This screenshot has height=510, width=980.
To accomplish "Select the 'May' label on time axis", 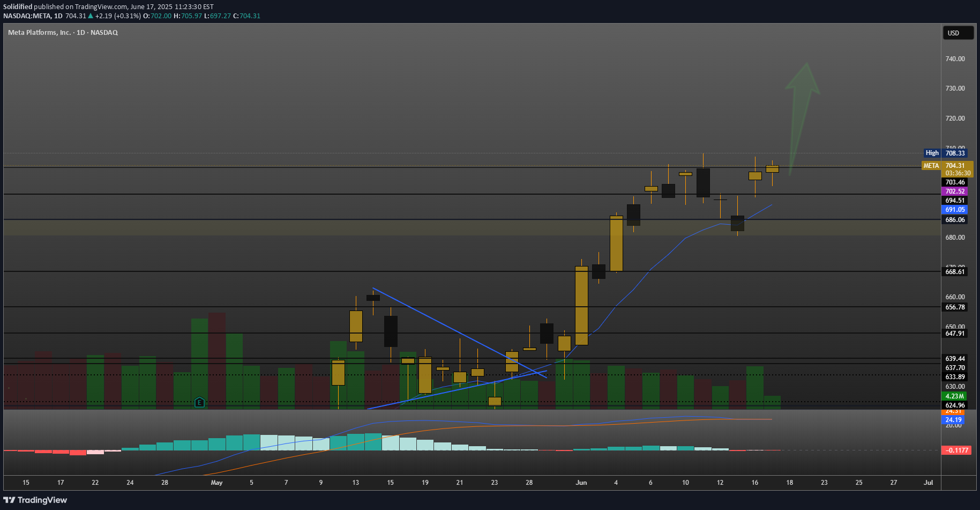I will click(216, 483).
